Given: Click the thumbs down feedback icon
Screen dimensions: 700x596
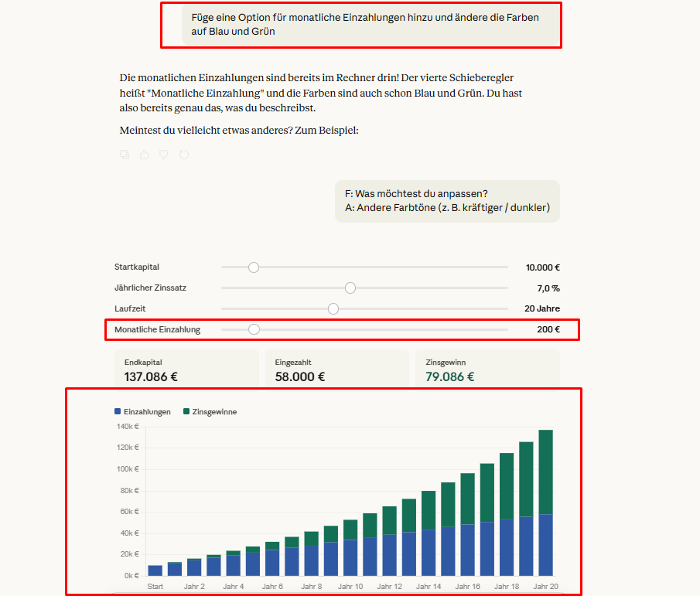Looking at the screenshot, I should (x=163, y=155).
